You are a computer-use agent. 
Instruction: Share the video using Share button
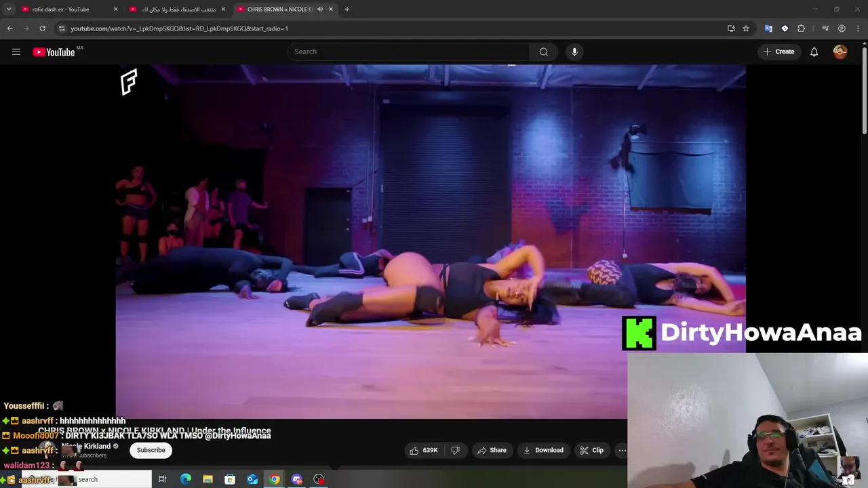(492, 450)
